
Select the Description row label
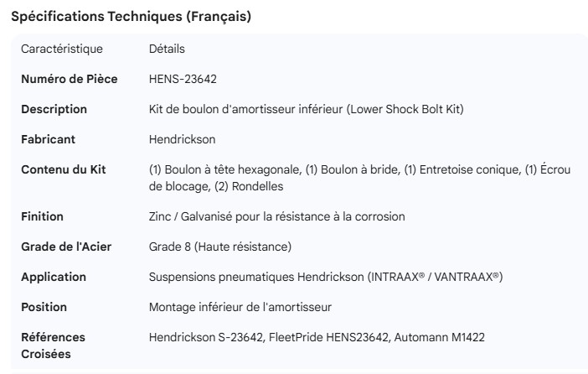pos(54,109)
